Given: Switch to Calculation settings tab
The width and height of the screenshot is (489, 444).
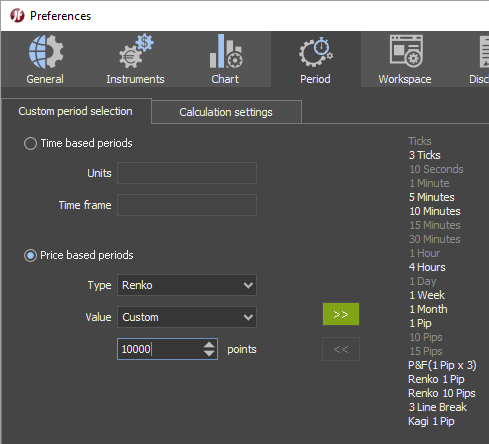Looking at the screenshot, I should point(226,112).
